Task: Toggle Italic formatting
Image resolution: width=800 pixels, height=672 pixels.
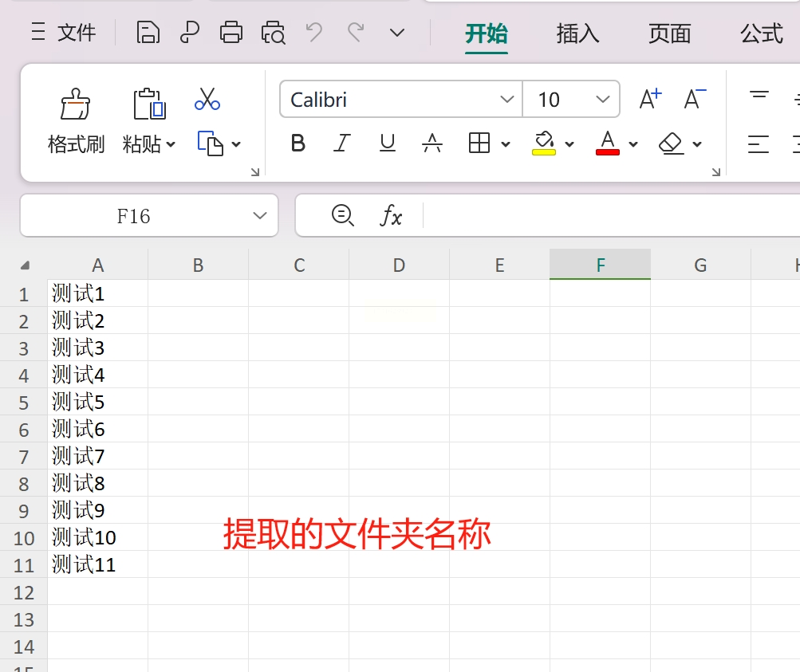Action: coord(342,143)
